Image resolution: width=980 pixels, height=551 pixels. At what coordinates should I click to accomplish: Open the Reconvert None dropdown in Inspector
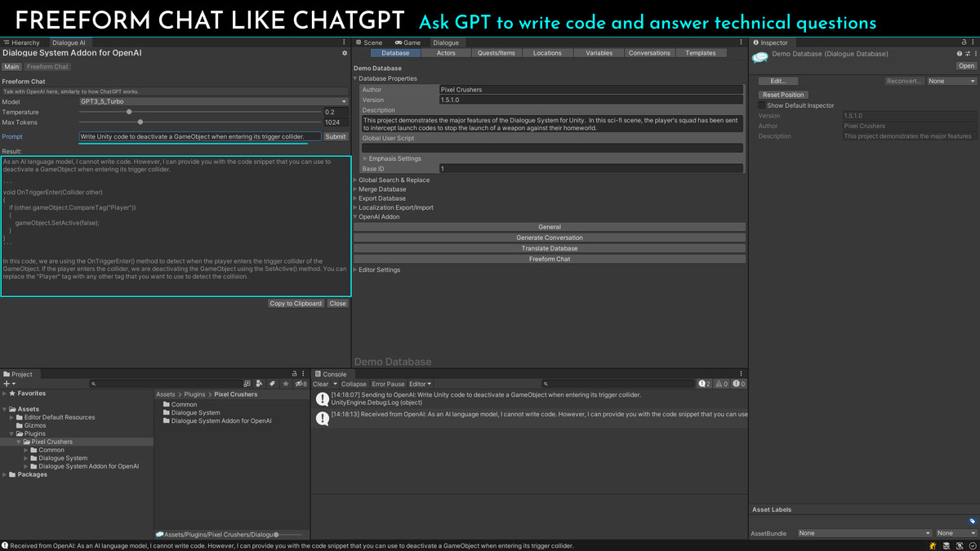pos(951,81)
